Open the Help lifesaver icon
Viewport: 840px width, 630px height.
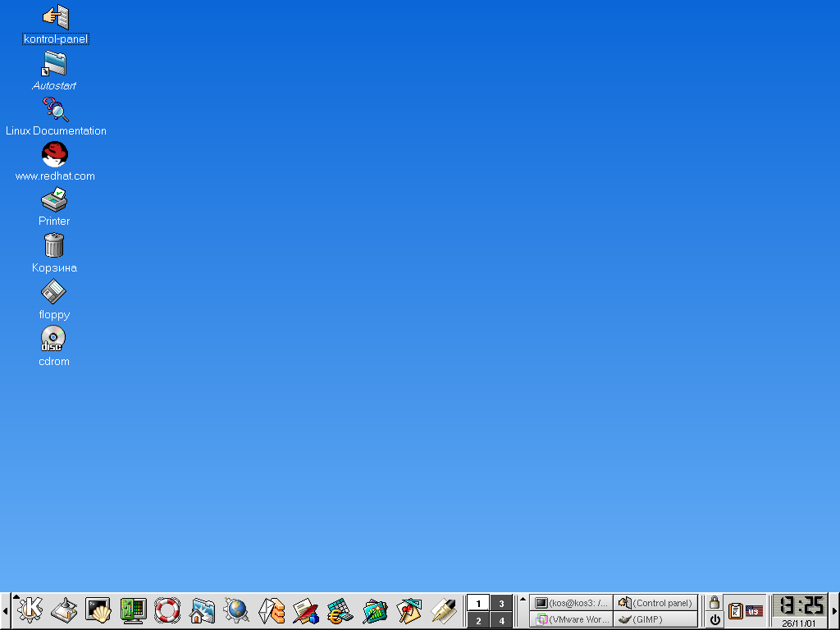[167, 610]
